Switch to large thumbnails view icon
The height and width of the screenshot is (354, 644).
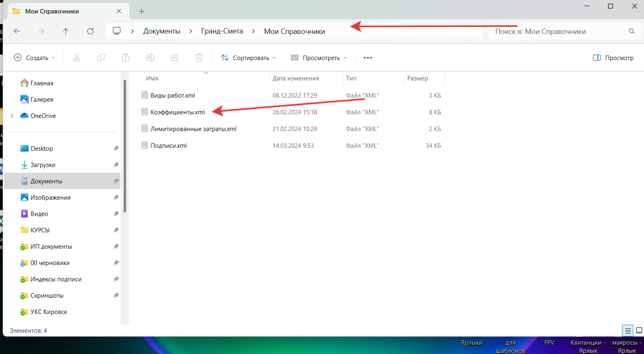click(x=639, y=330)
